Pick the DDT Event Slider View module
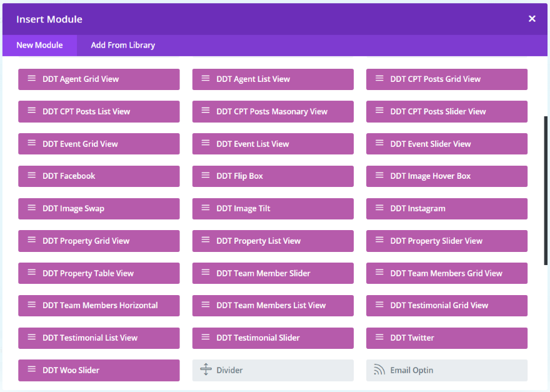Screen dimensions: 550x392 coord(447,144)
